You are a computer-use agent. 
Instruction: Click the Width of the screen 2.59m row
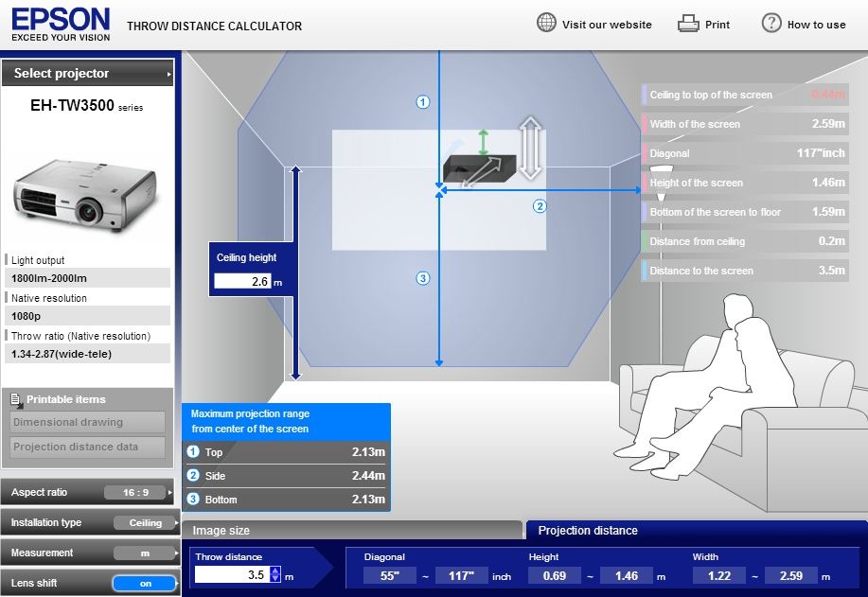coord(745,124)
